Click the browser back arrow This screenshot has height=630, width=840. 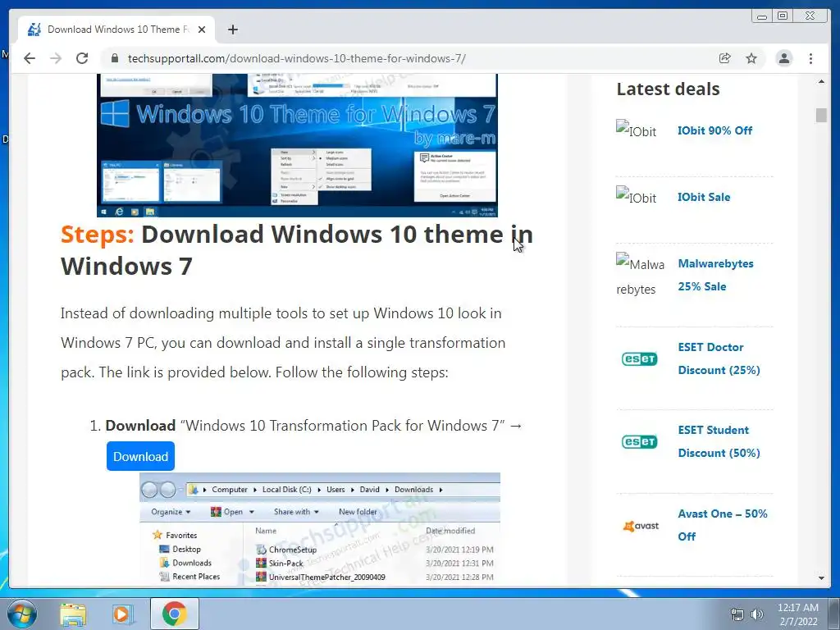click(30, 58)
